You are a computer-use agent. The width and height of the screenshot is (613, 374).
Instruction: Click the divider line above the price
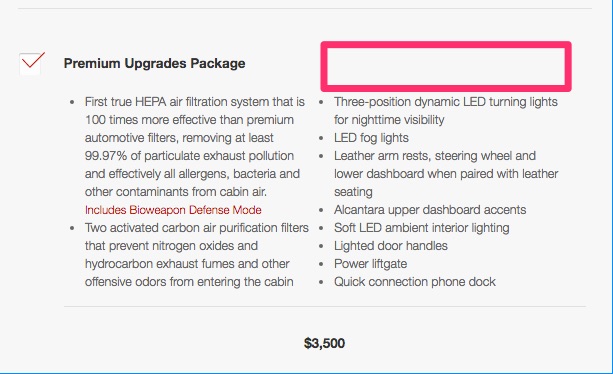pyautogui.click(x=325, y=306)
